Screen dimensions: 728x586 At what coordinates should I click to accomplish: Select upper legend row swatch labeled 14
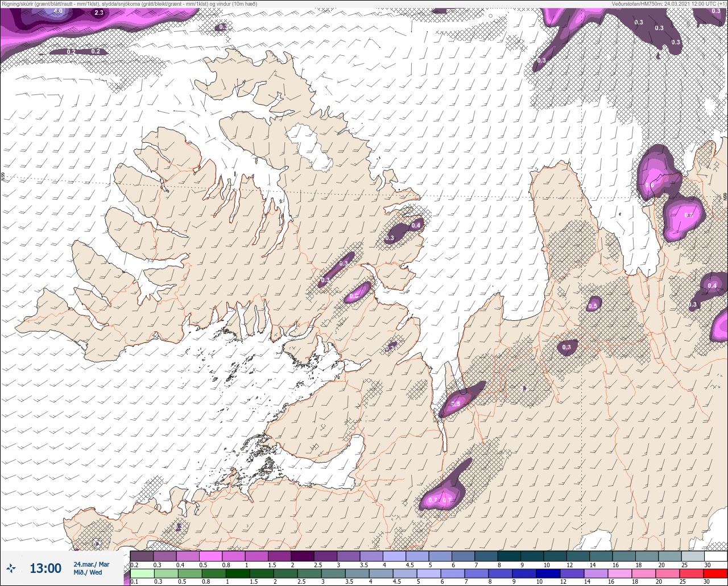[x=601, y=556]
